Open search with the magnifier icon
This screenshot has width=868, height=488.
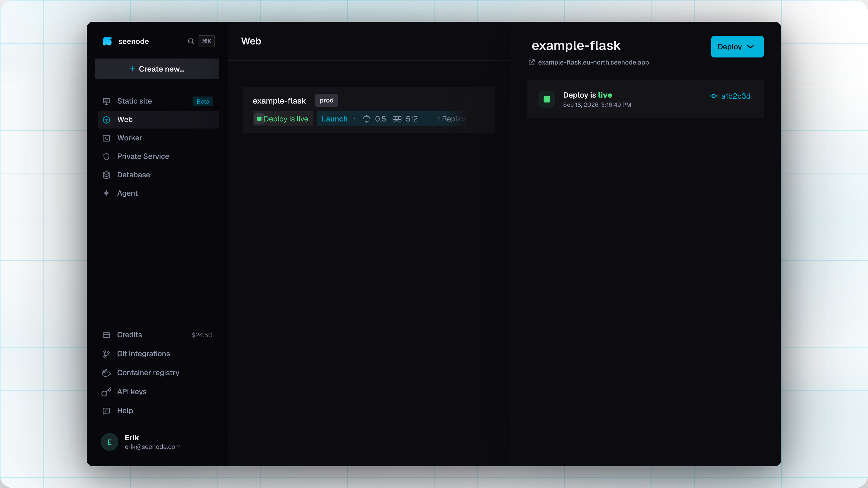point(191,41)
